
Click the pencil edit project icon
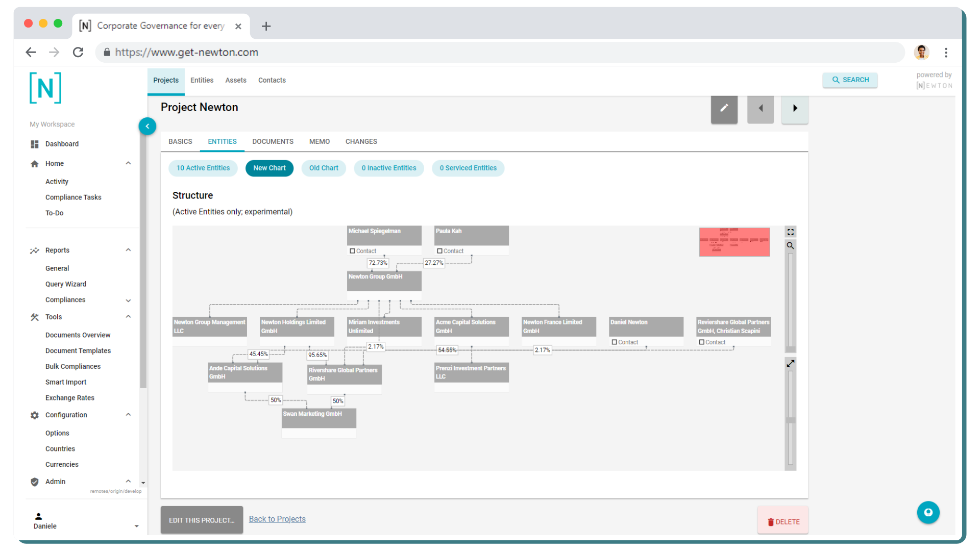[x=724, y=108]
